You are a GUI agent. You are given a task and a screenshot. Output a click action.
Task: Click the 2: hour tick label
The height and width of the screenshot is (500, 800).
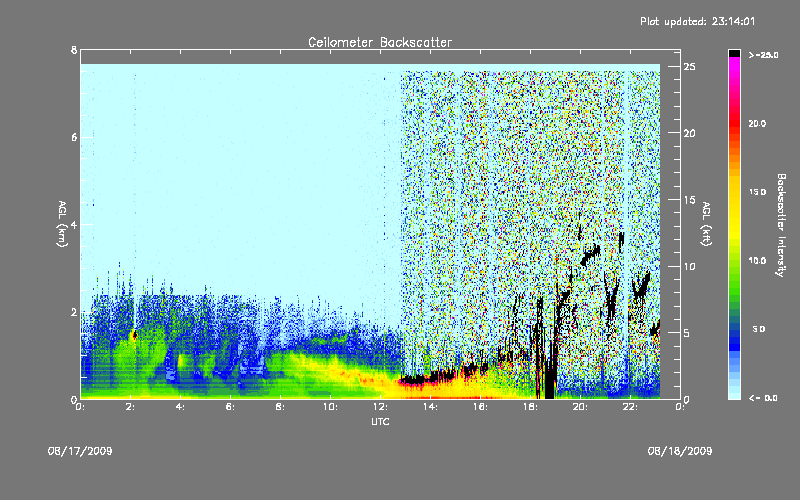131,407
